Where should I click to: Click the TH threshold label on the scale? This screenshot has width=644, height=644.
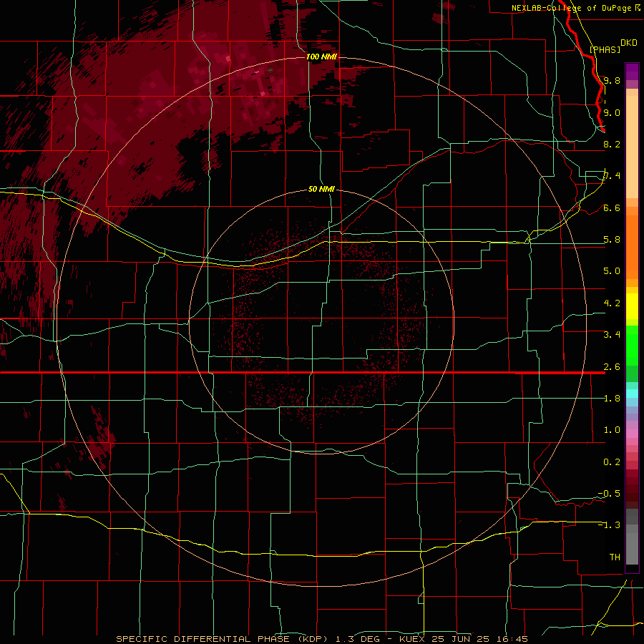point(615,557)
